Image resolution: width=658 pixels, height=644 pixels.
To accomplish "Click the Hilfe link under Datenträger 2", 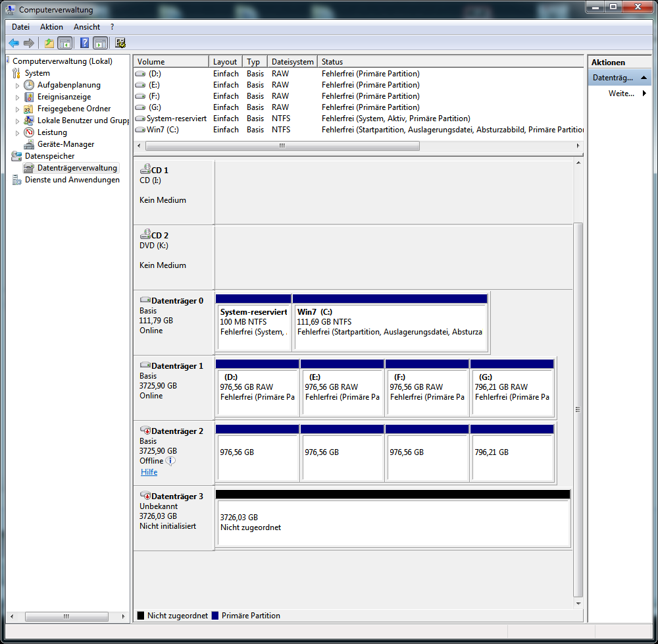I will pos(149,472).
